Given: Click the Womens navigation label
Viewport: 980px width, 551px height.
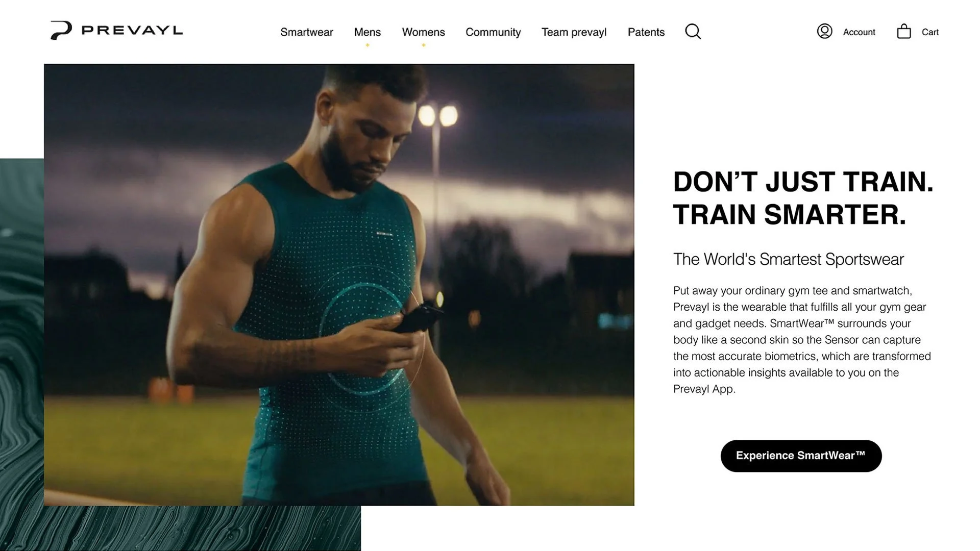Looking at the screenshot, I should 423,32.
